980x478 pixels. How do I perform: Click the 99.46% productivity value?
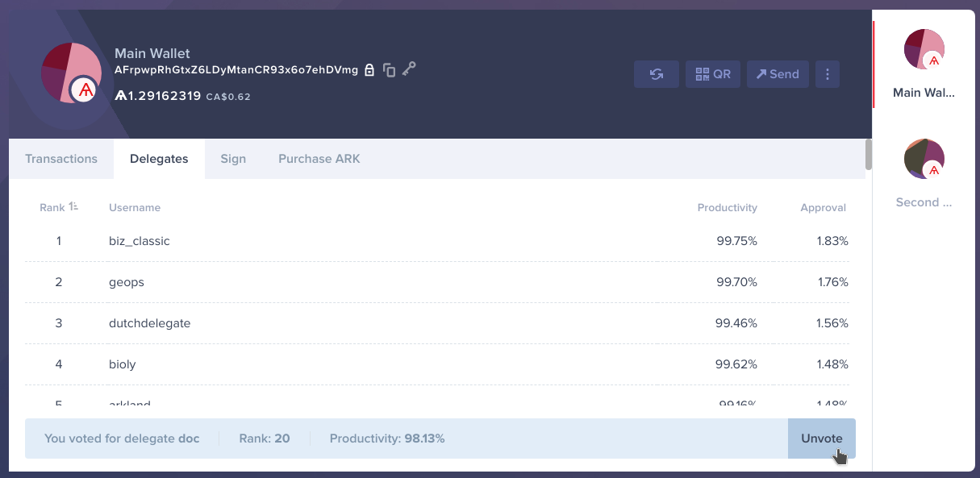[736, 323]
